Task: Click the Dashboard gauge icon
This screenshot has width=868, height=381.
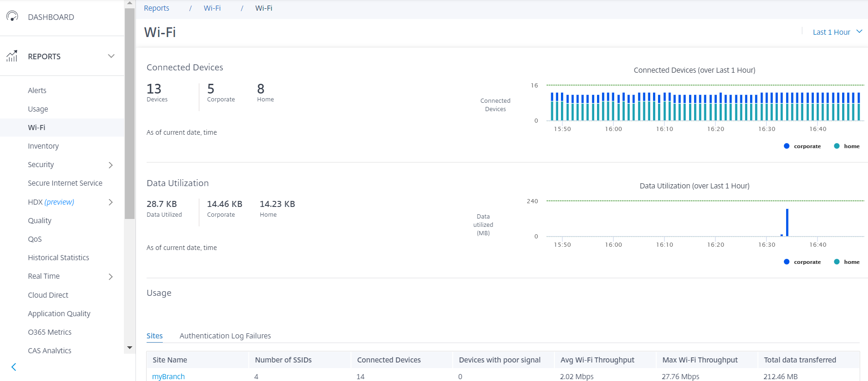Action: coord(12,17)
